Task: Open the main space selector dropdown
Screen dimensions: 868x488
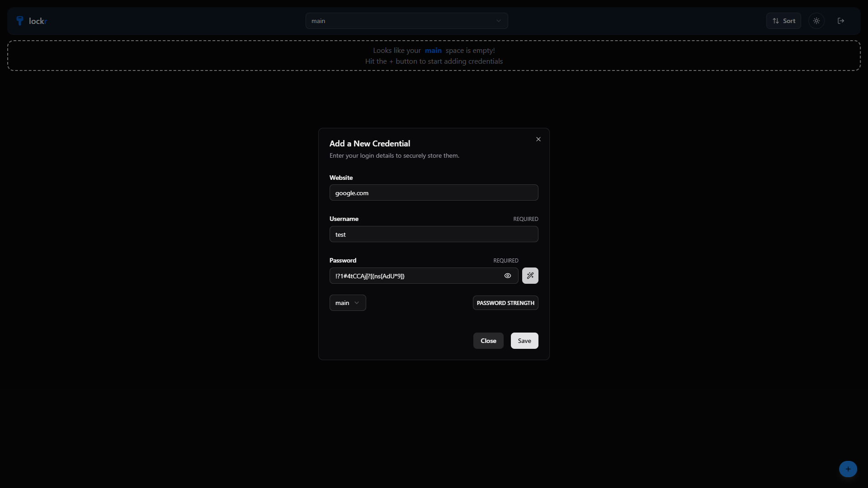Action: (x=406, y=21)
